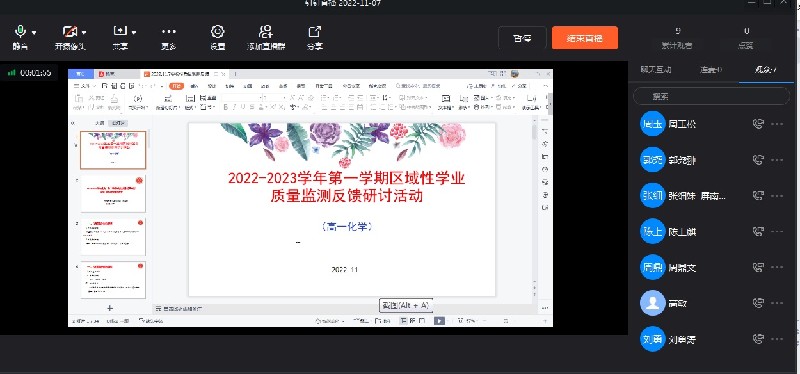Pause the live stream with 暂停
Screen dimensions: 800x374
[522, 38]
